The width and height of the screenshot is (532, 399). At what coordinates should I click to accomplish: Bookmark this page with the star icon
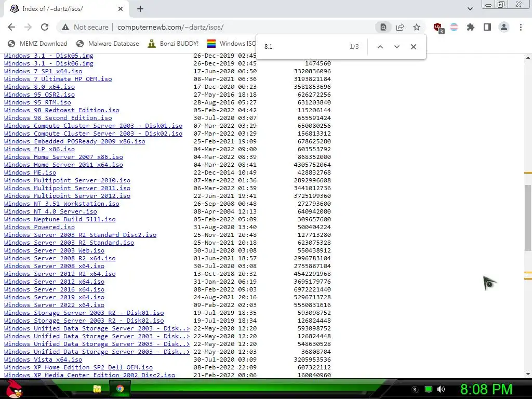click(417, 27)
